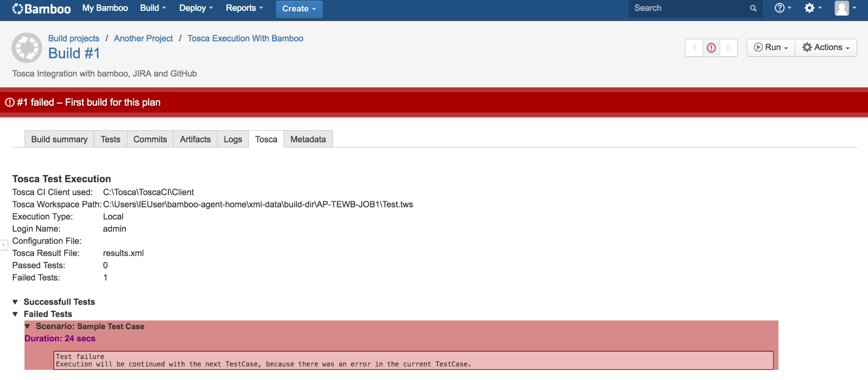This screenshot has height=380, width=868.
Task: Expand the left sidebar handle
Action: [x=4, y=245]
